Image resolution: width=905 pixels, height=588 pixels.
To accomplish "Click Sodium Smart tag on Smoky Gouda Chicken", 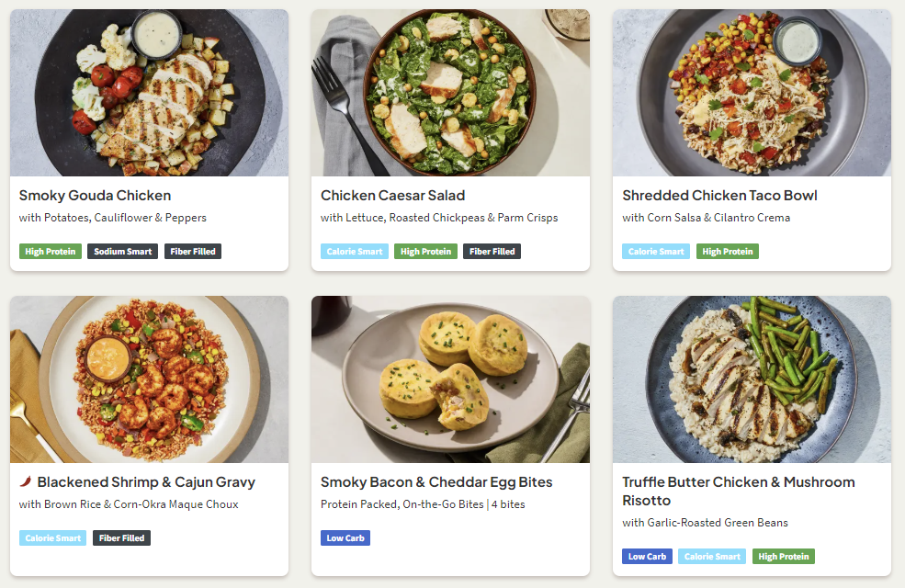I will (123, 251).
